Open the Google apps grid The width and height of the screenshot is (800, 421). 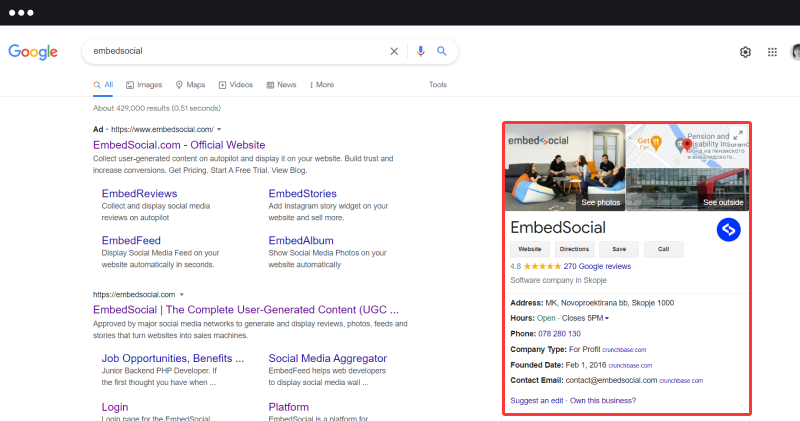pos(772,52)
